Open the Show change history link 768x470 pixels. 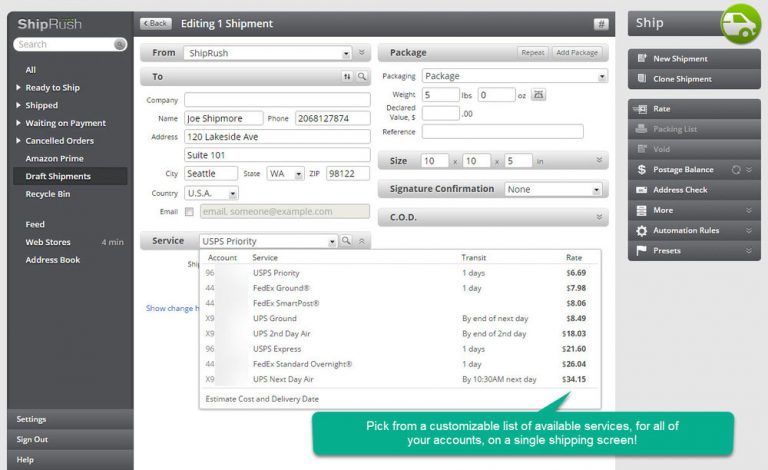point(172,308)
